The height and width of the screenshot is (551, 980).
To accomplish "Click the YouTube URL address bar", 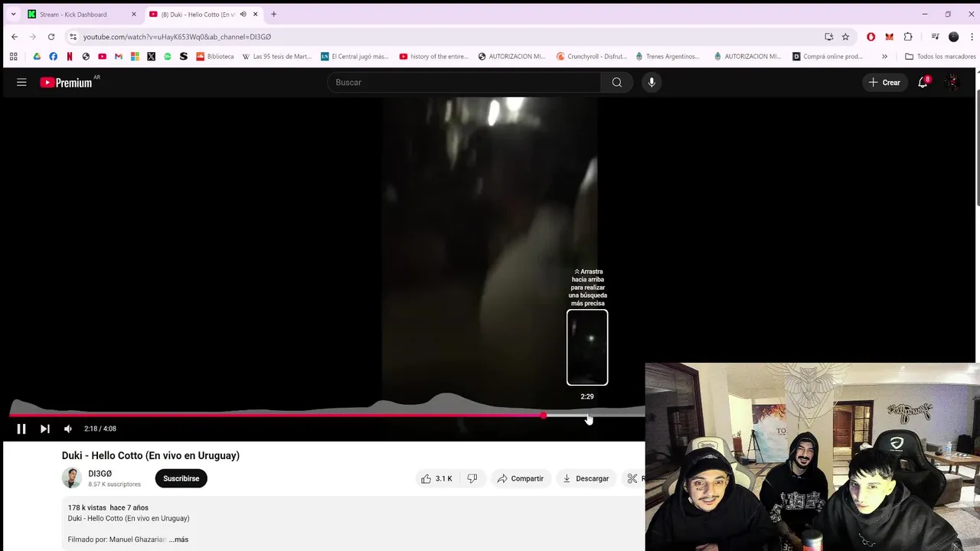I will 444,37.
